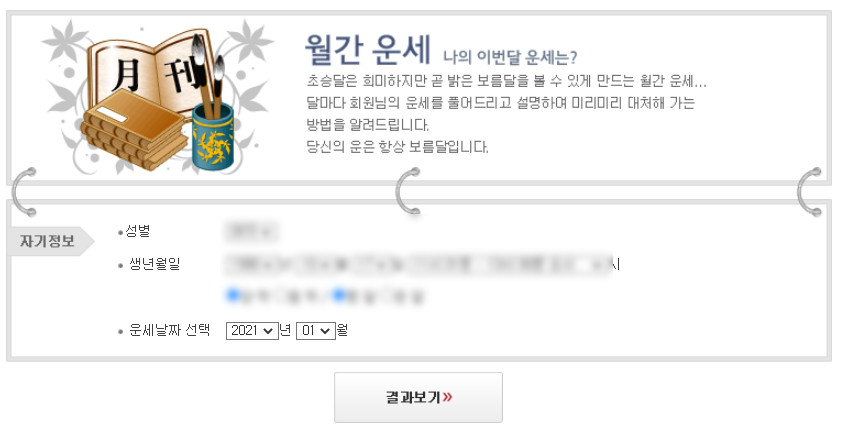Screen dimensions: 841x435
Task: Choose the unselected radio option after the first
Action: coord(280,295)
